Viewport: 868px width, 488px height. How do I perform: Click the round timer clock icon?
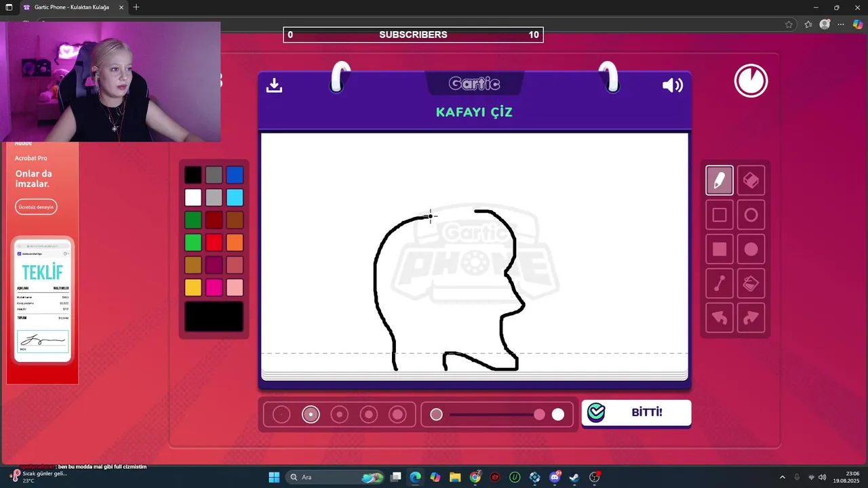pos(751,81)
